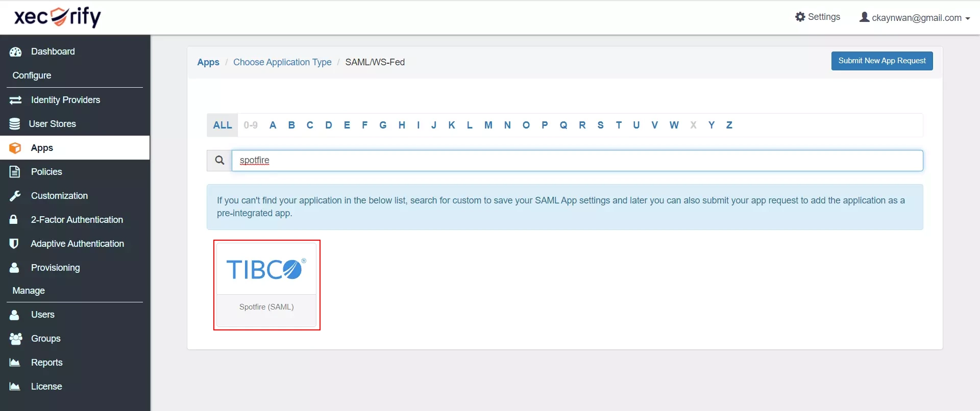Filter apps by letter K
Screen dimensions: 980x411
(x=452, y=125)
